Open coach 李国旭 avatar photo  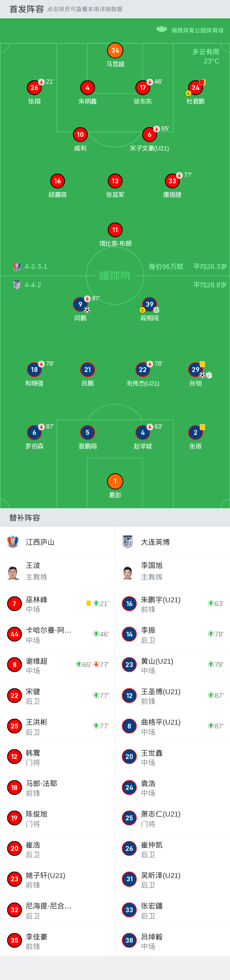pyautogui.click(x=128, y=572)
